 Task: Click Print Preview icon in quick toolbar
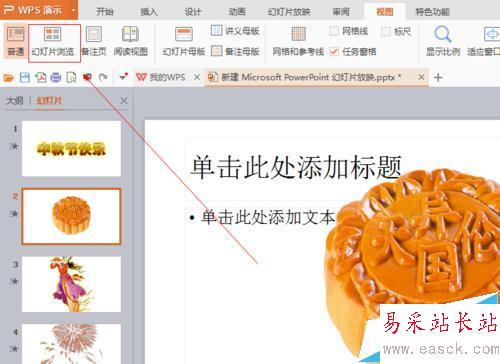tap(71, 78)
